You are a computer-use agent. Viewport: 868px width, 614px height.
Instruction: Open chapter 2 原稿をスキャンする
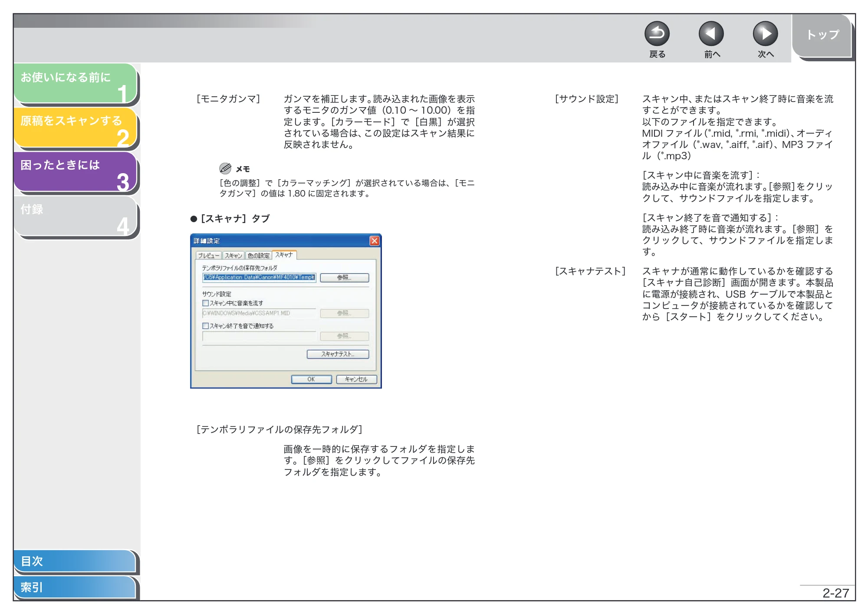[76, 128]
